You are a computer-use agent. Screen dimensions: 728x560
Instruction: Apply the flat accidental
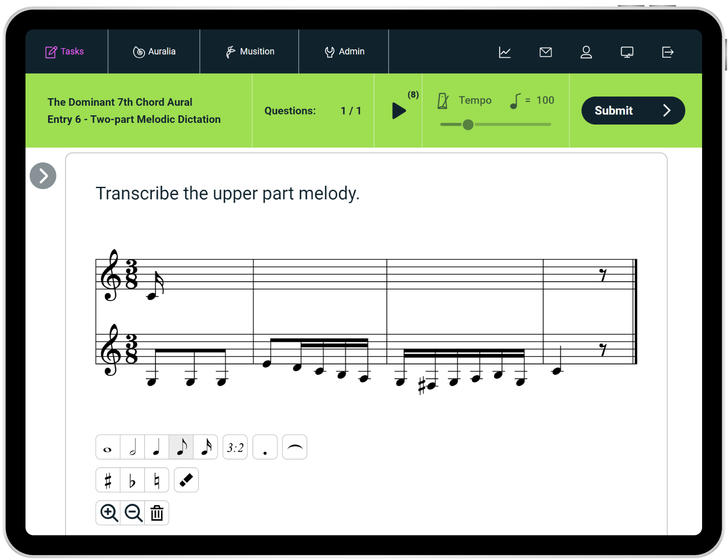pos(132,481)
